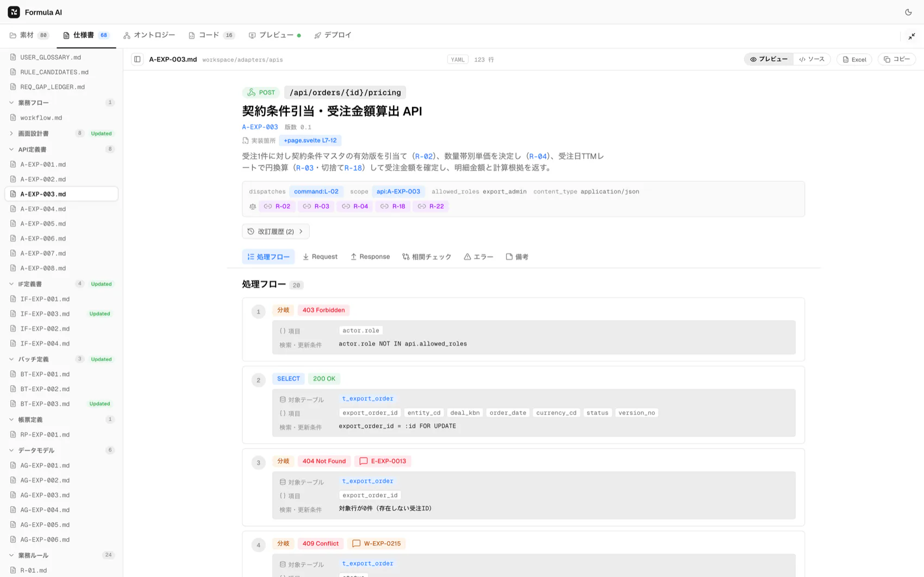
Task: Click t_export_order table link in step 3
Action: 367,481
